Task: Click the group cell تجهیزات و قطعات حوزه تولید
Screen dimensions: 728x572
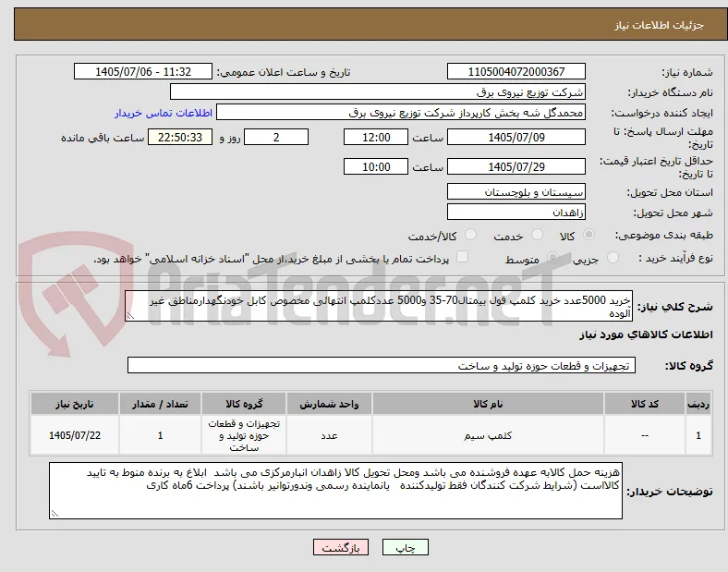Action: 244,435
